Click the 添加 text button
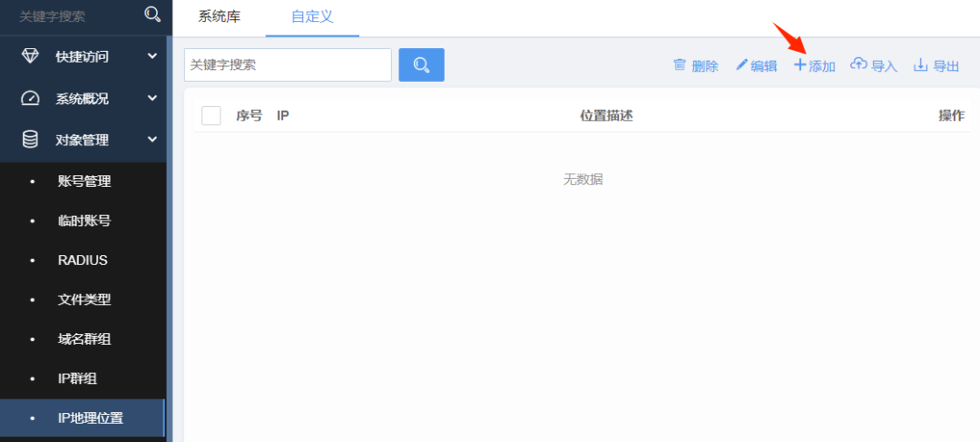Image resolution: width=980 pixels, height=442 pixels. click(822, 66)
